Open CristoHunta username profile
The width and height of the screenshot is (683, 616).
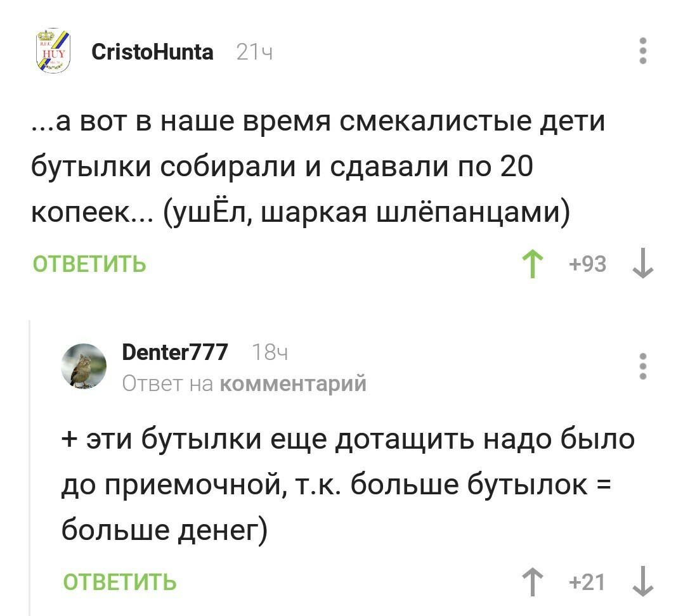point(152,52)
